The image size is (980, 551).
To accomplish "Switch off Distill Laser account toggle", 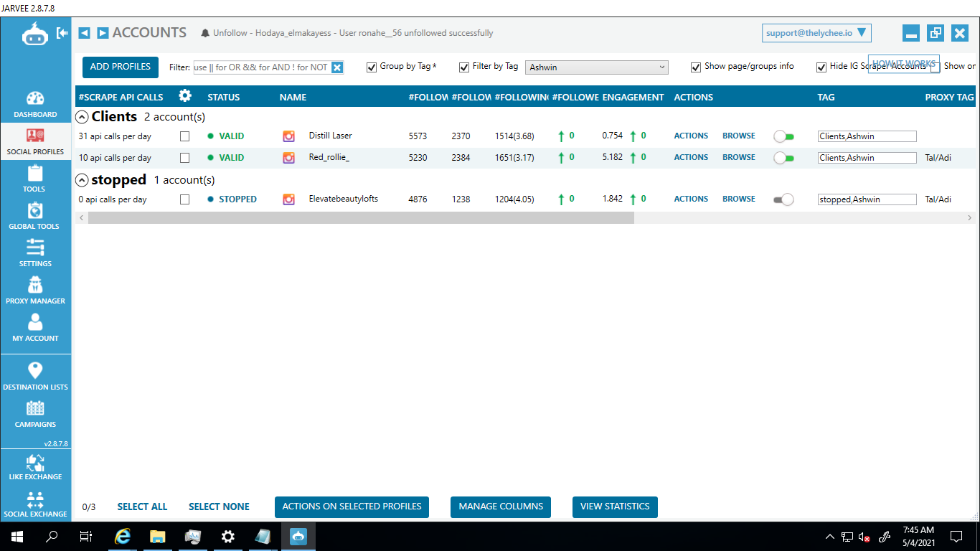I will (x=783, y=136).
